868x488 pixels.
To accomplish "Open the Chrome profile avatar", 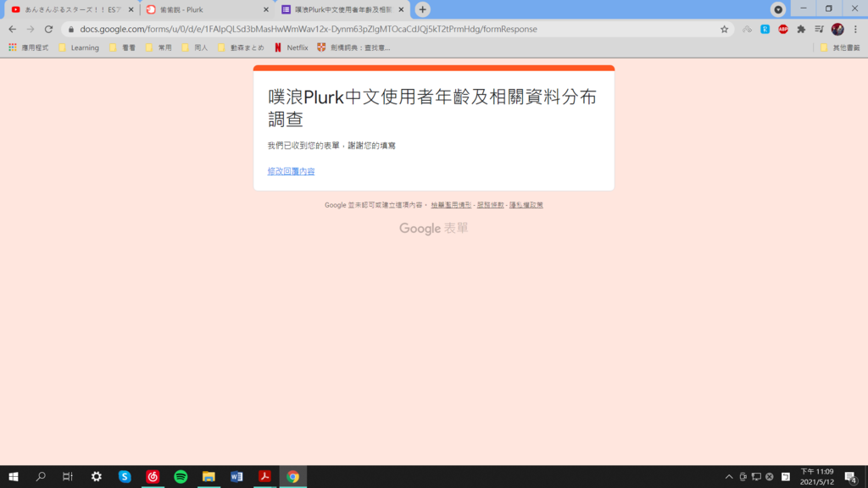I will tap(837, 30).
